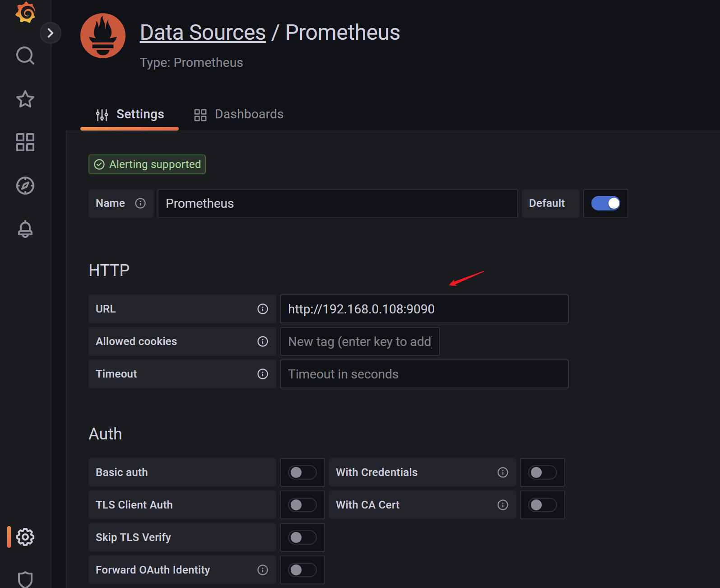Click the HTTP section heading
This screenshot has height=588, width=720.
click(109, 271)
